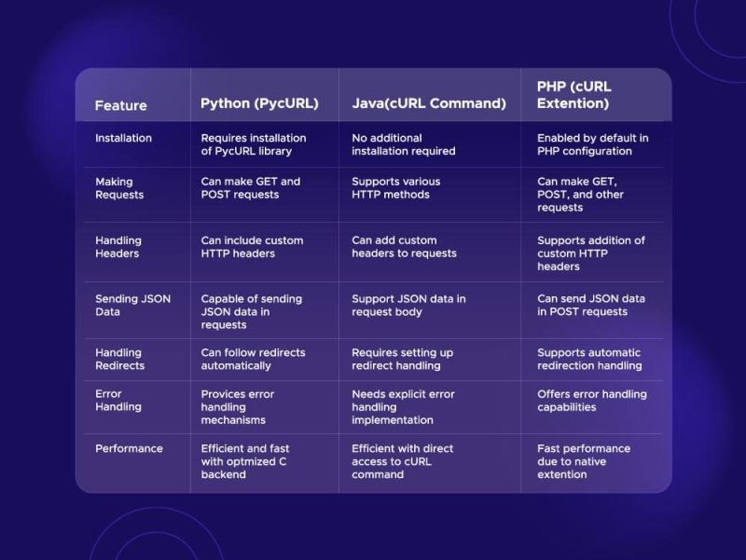The width and height of the screenshot is (746, 560).
Task: Select the Performance row label
Action: click(123, 448)
